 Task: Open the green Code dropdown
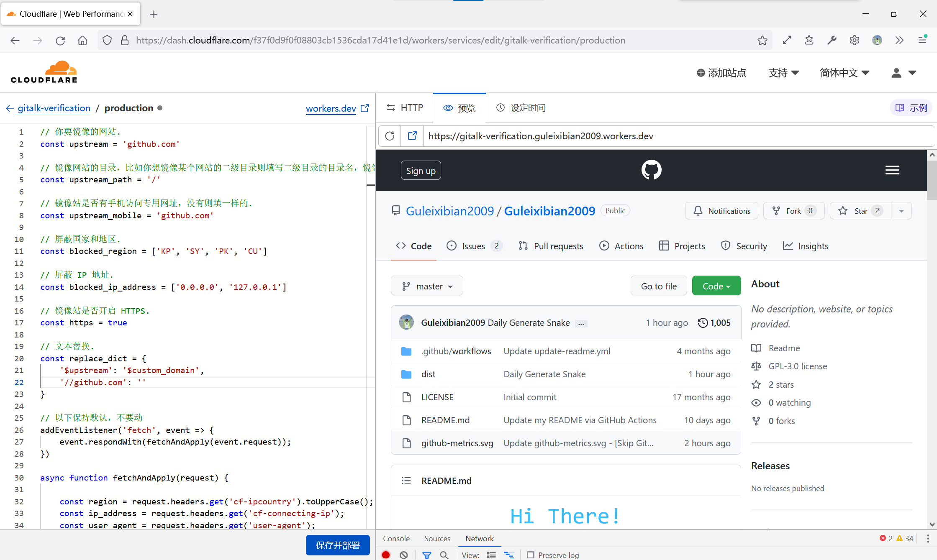pyautogui.click(x=716, y=286)
